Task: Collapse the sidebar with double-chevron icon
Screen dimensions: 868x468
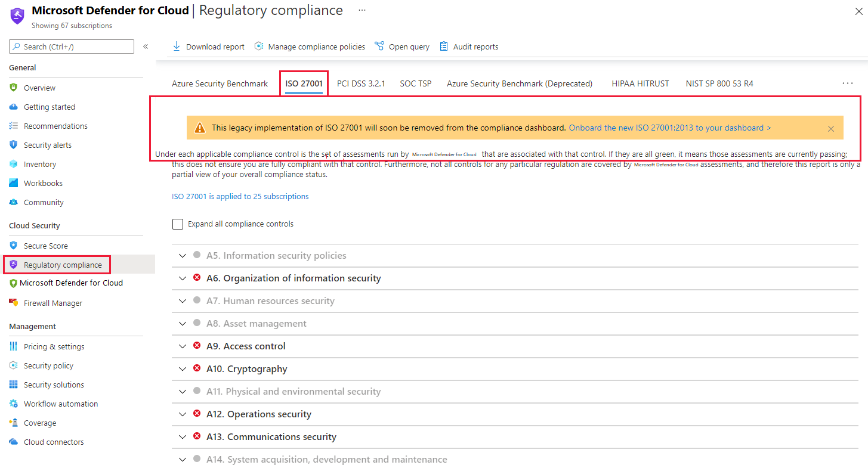Action: click(146, 47)
